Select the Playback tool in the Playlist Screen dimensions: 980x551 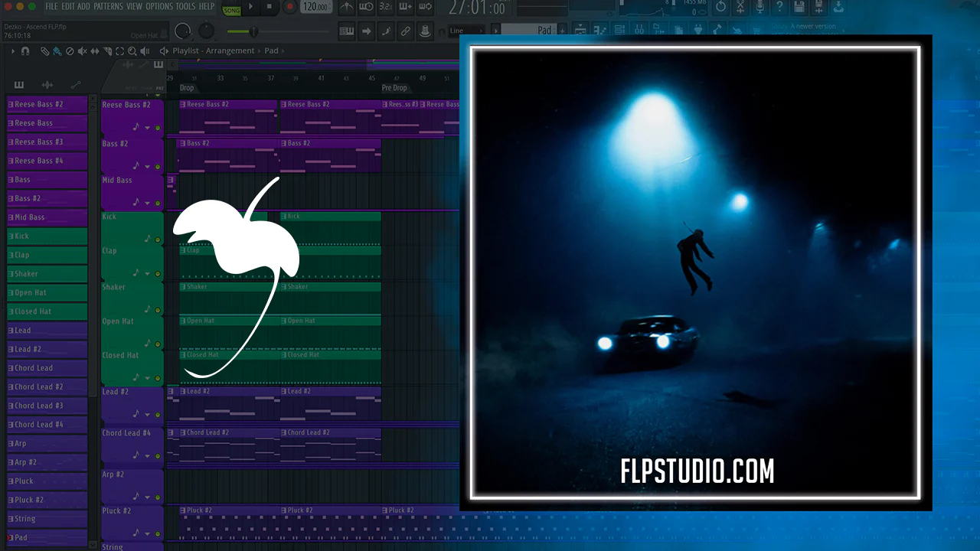(x=145, y=51)
